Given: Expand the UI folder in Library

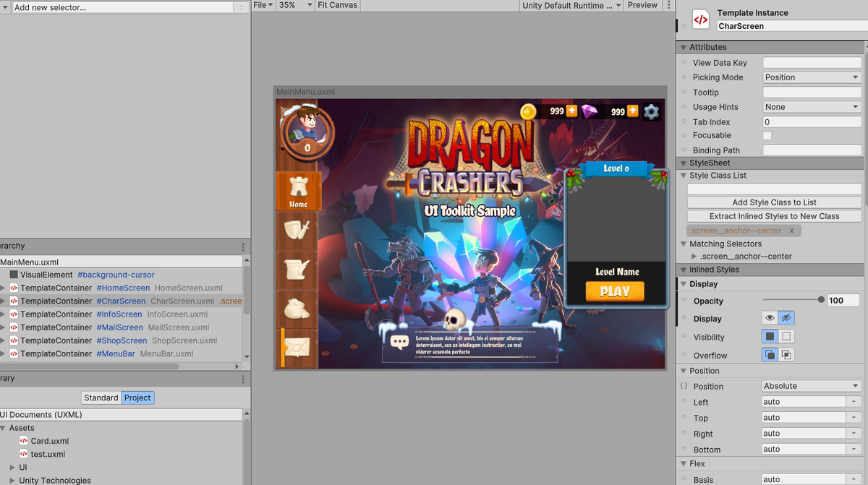Looking at the screenshot, I should pyautogui.click(x=12, y=468).
